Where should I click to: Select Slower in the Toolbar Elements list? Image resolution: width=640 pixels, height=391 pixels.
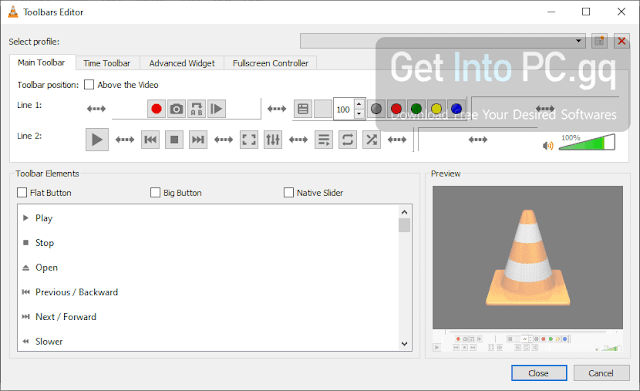208,341
